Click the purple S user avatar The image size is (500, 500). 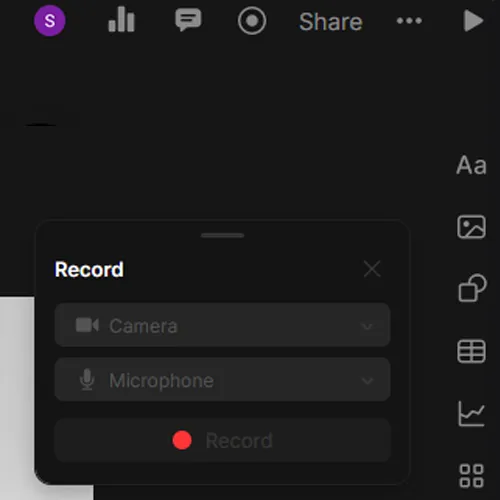click(x=50, y=21)
